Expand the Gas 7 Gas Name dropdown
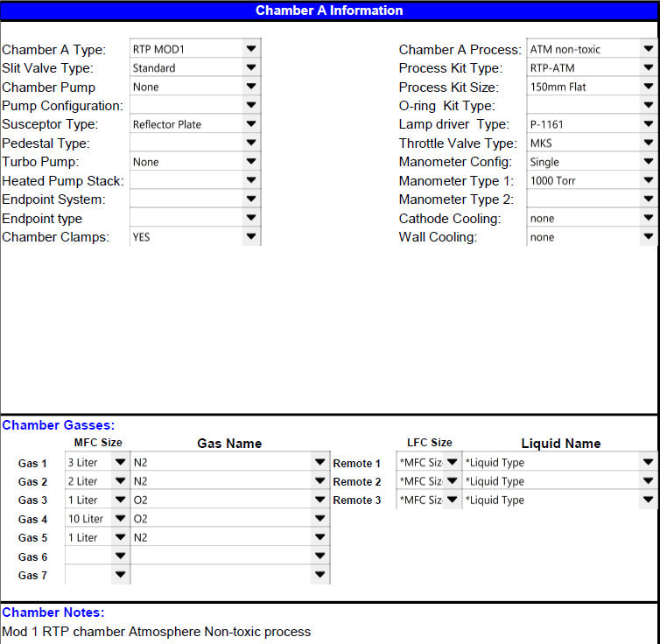 click(x=319, y=574)
